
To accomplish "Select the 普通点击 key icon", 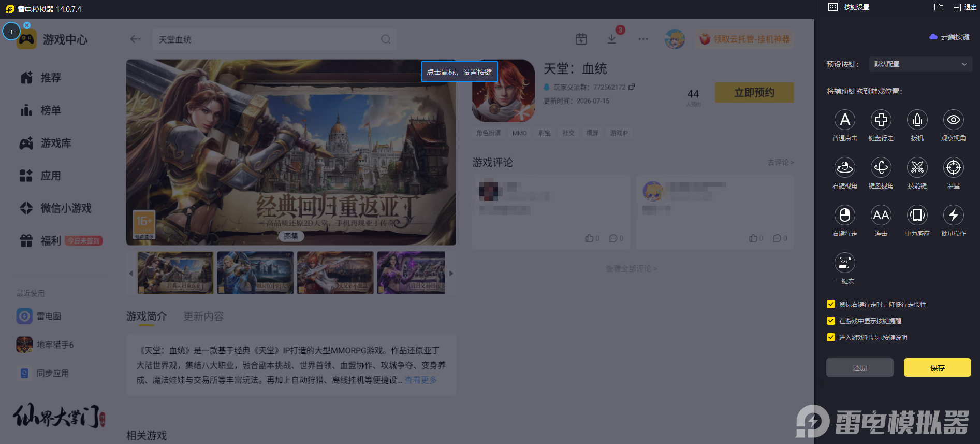I will coord(845,120).
